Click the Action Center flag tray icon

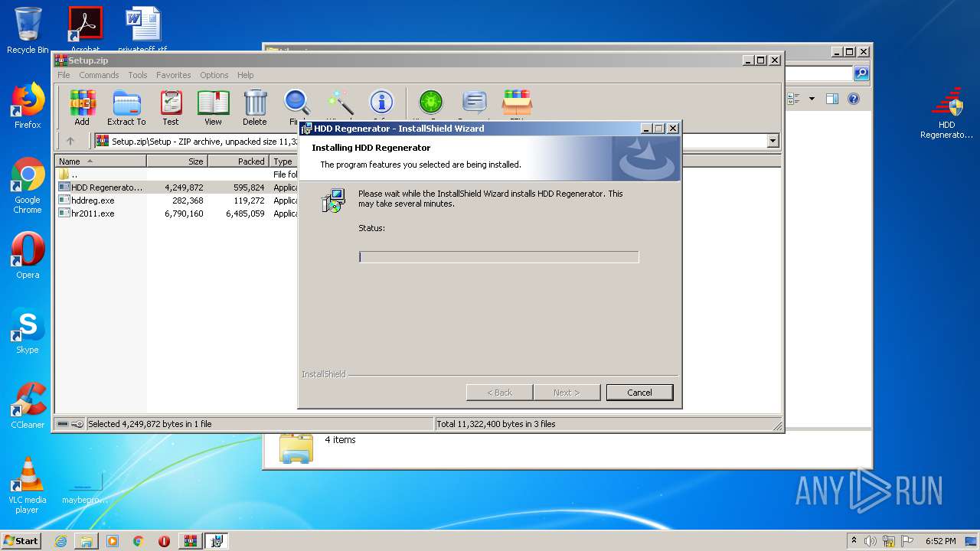pos(908,541)
